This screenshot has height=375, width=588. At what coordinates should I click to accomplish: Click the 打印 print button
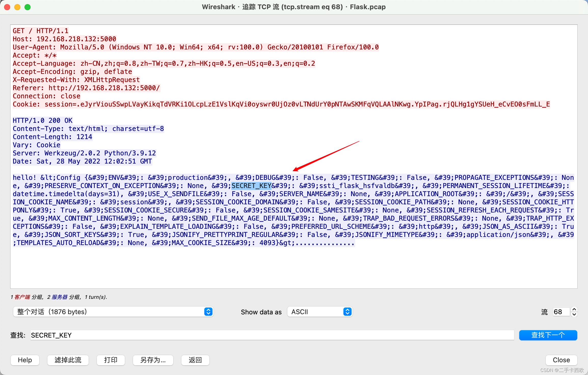point(111,360)
